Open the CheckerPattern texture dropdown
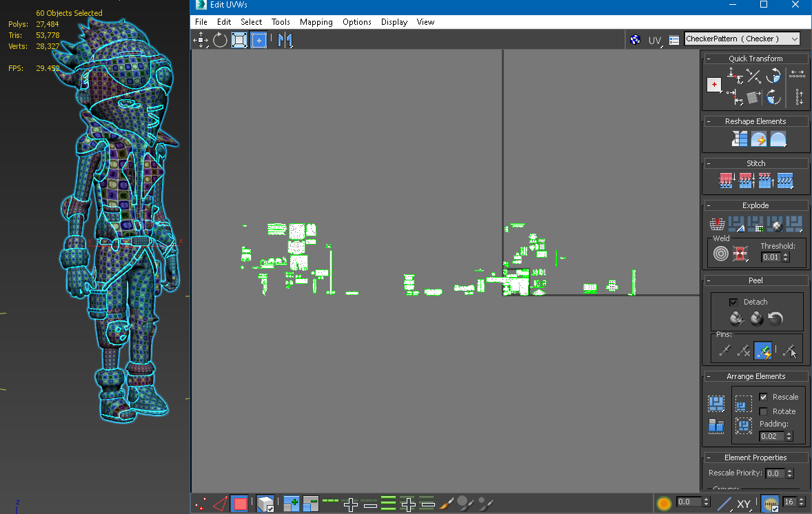The width and height of the screenshot is (812, 514). click(x=742, y=39)
